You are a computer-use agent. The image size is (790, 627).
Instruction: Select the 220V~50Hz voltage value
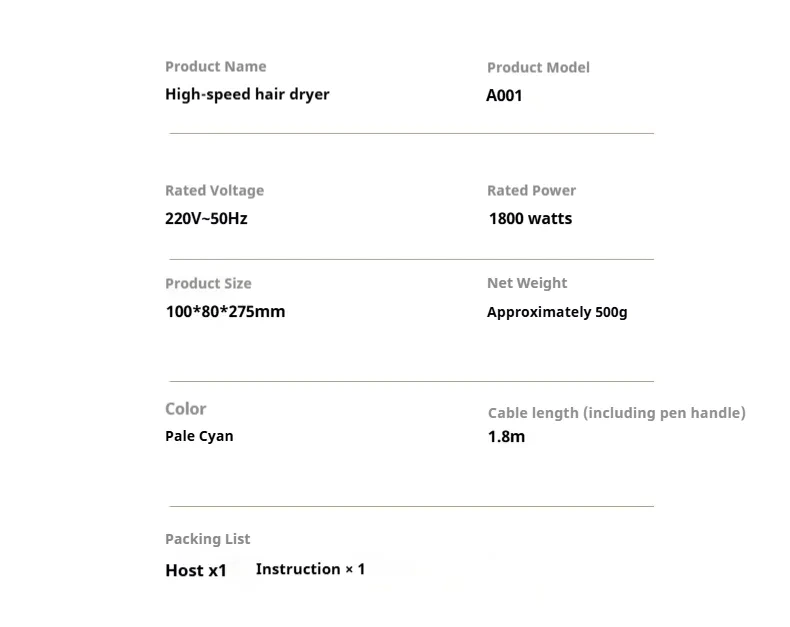[x=206, y=218]
